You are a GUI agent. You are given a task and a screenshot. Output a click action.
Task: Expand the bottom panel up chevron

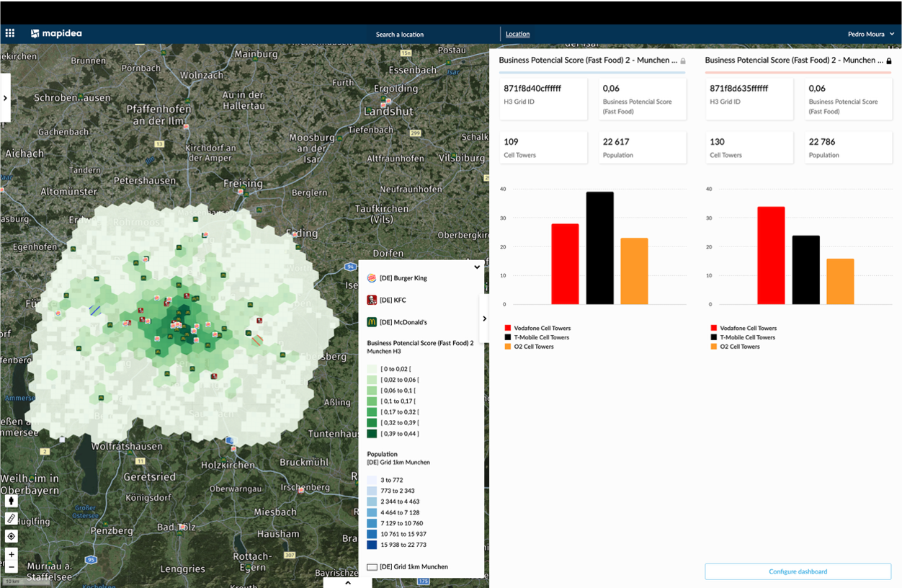point(348,582)
